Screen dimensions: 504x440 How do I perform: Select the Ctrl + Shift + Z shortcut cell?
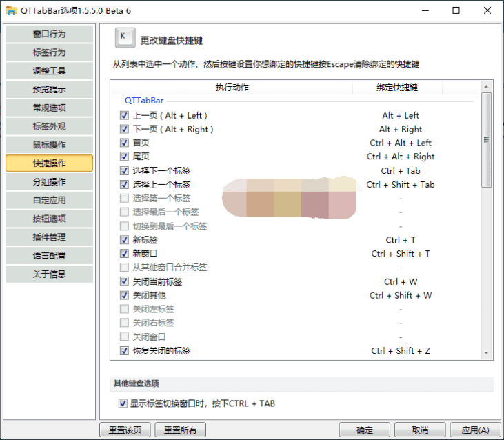coord(401,350)
